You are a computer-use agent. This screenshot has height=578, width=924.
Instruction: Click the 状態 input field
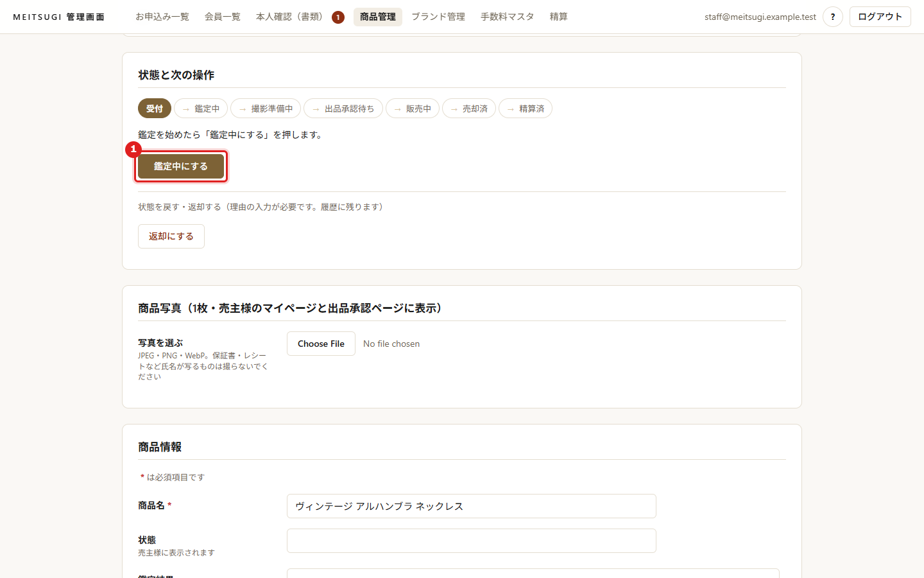472,541
